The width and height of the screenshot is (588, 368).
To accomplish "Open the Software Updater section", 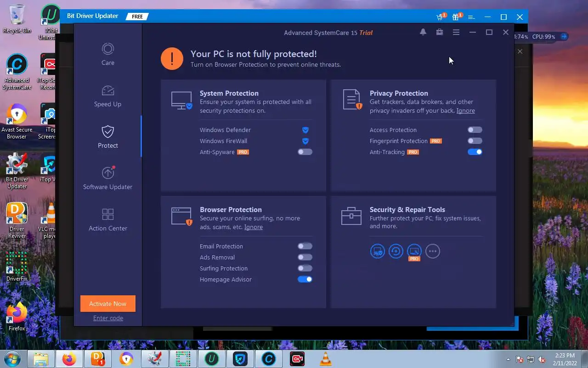I will tap(108, 178).
